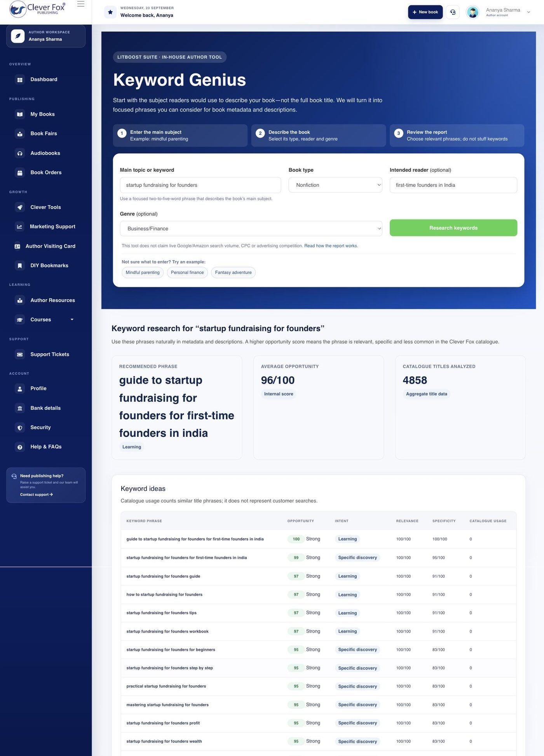Viewport: 544px width, 756px height.
Task: Click the Marketing Support chart icon
Action: tap(19, 227)
